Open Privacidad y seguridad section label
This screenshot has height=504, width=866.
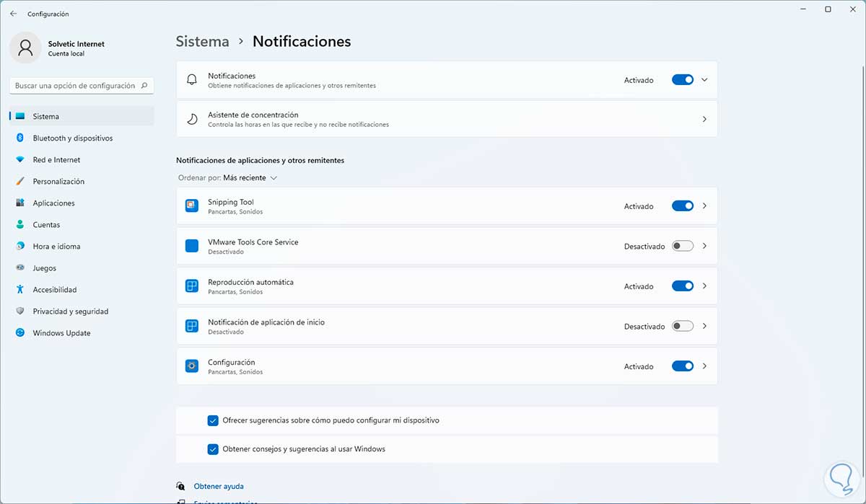[71, 311]
